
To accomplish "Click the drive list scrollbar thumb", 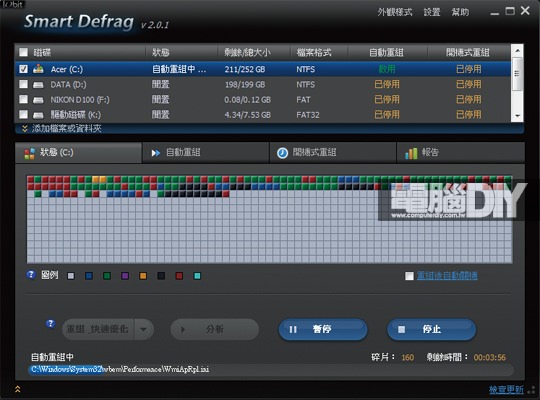I will pos(517,74).
